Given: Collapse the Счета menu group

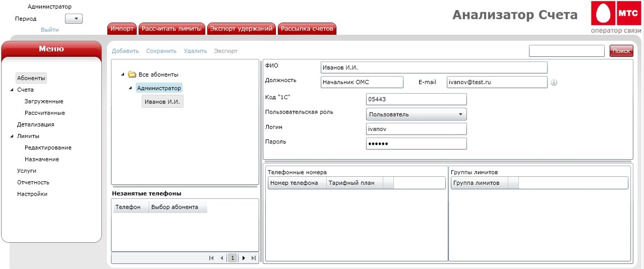Looking at the screenshot, I should pos(12,90).
